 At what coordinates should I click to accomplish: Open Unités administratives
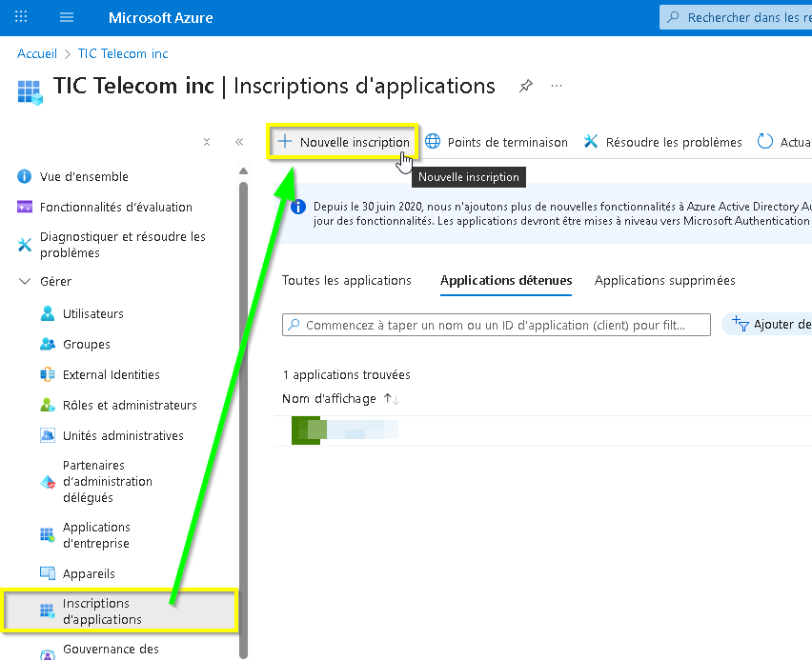(x=123, y=436)
